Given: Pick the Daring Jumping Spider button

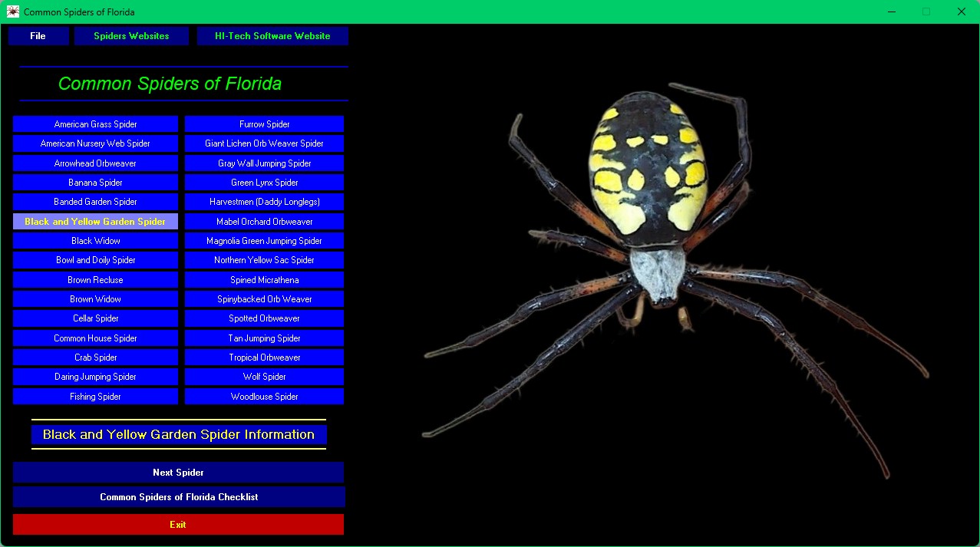Looking at the screenshot, I should coord(95,377).
